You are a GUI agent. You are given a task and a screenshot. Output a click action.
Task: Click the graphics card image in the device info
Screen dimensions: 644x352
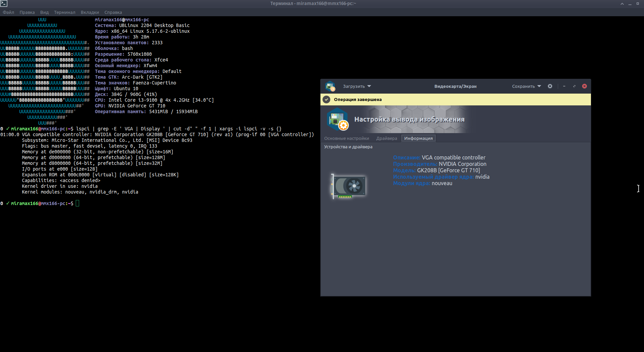click(349, 186)
